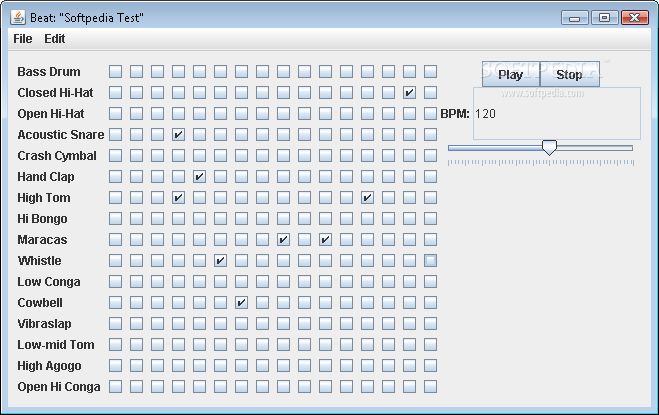Close the Beat window
The image size is (659, 415).
pyautogui.click(x=635, y=18)
